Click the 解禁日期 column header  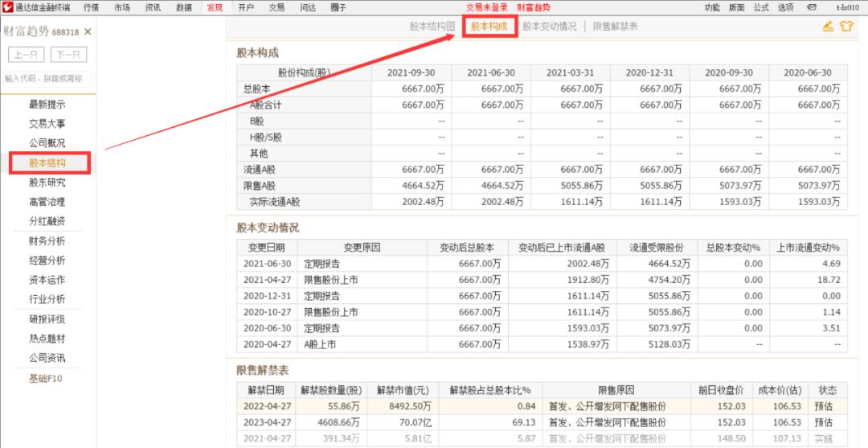[266, 390]
